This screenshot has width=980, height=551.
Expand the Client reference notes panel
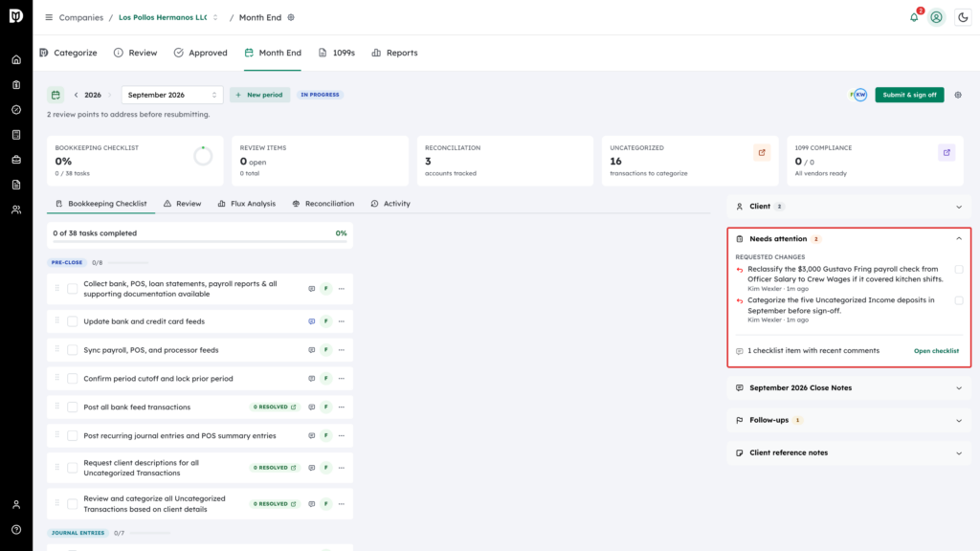coord(849,452)
